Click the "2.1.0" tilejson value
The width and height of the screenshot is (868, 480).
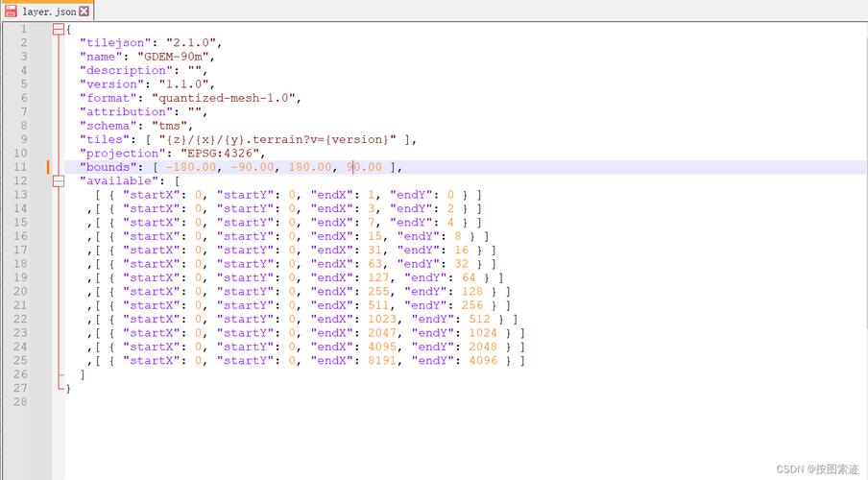[190, 42]
